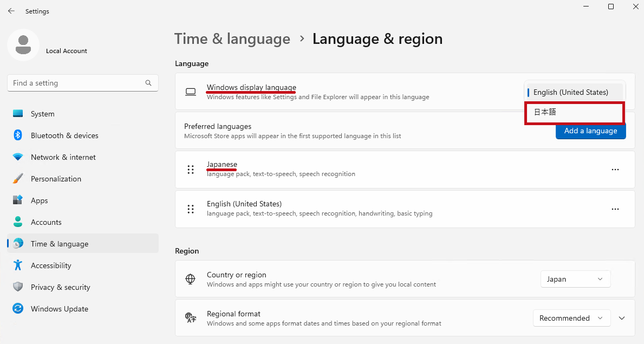Click the Preferred languages label
The width and height of the screenshot is (644, 344).
pyautogui.click(x=218, y=126)
